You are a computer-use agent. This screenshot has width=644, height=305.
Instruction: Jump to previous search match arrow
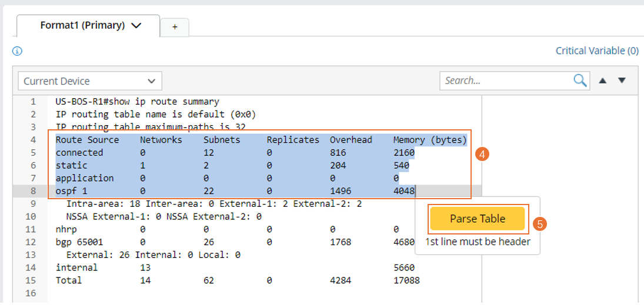click(x=602, y=81)
